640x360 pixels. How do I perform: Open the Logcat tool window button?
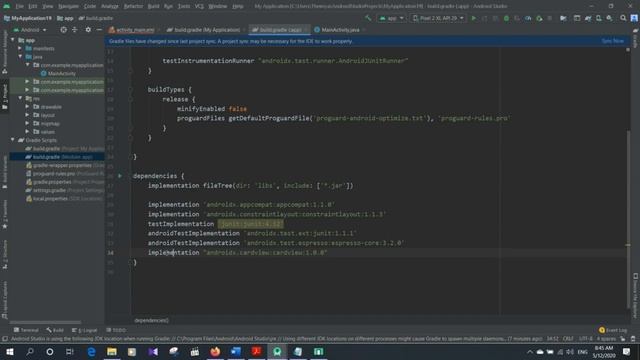pyautogui.click(x=85, y=330)
